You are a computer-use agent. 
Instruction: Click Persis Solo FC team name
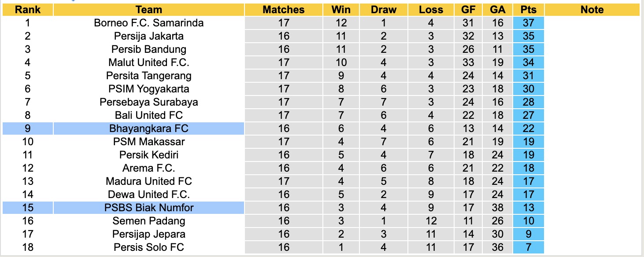[149, 247]
